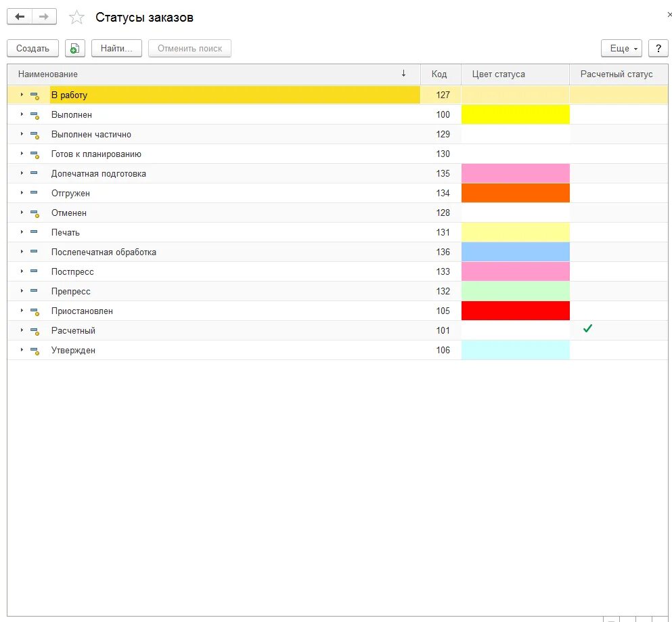Image resolution: width=672 pixels, height=622 pixels.
Task: Click the row icon next to Приостановлен
Action: [35, 311]
